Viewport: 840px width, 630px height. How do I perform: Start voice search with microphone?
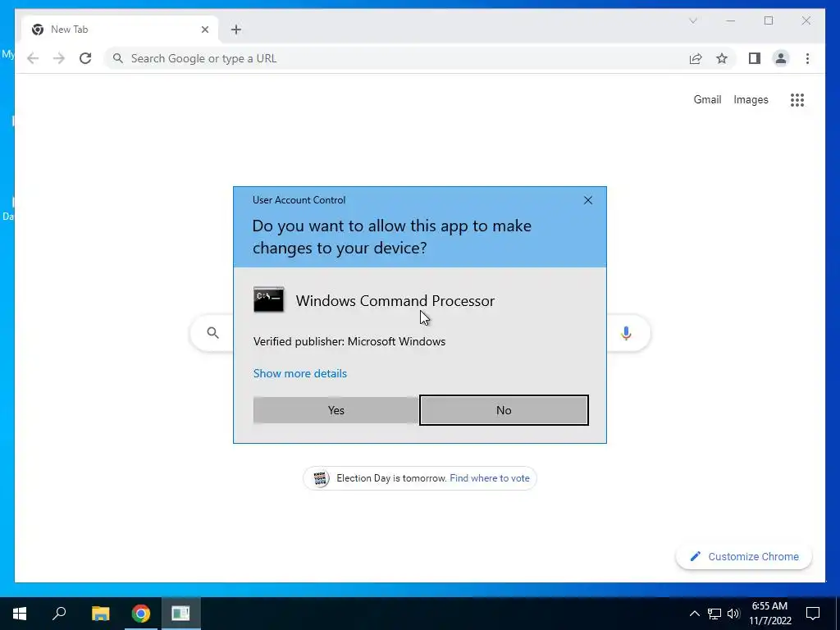click(626, 333)
